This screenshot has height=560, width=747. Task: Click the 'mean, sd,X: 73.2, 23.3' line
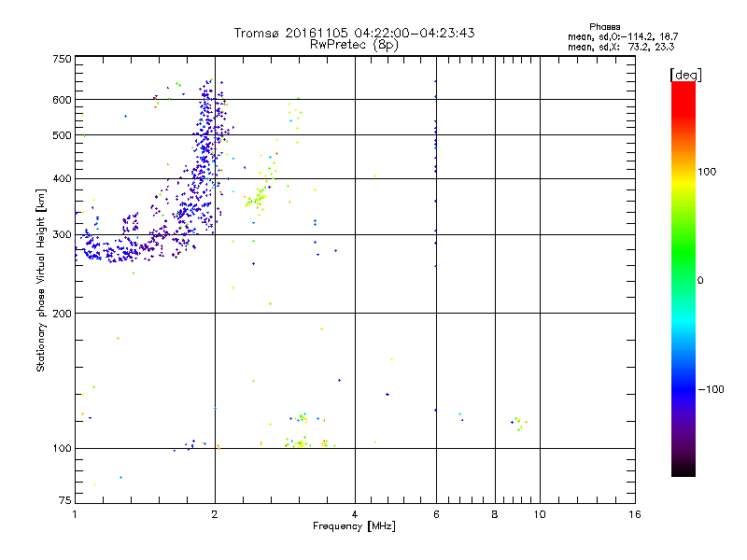(x=621, y=47)
